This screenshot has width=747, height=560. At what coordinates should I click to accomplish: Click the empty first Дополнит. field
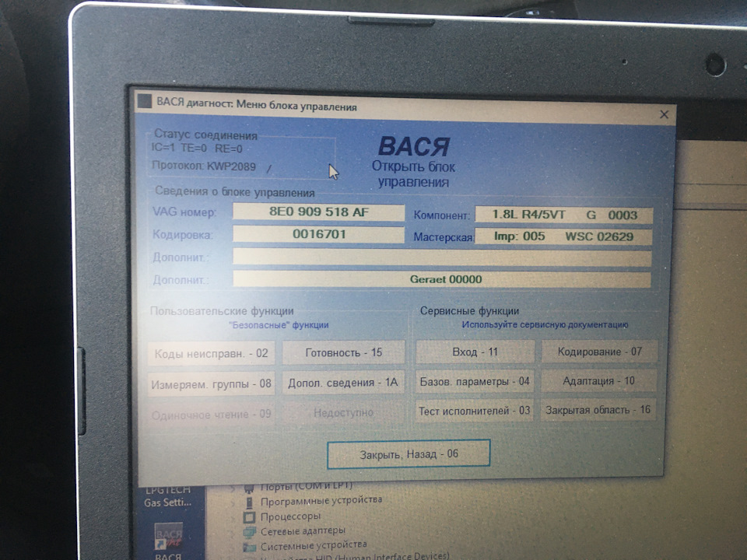pyautogui.click(x=442, y=257)
